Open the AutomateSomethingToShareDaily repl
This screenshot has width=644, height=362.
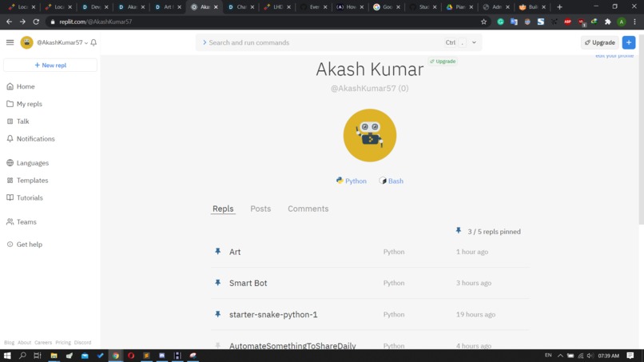pyautogui.click(x=292, y=345)
